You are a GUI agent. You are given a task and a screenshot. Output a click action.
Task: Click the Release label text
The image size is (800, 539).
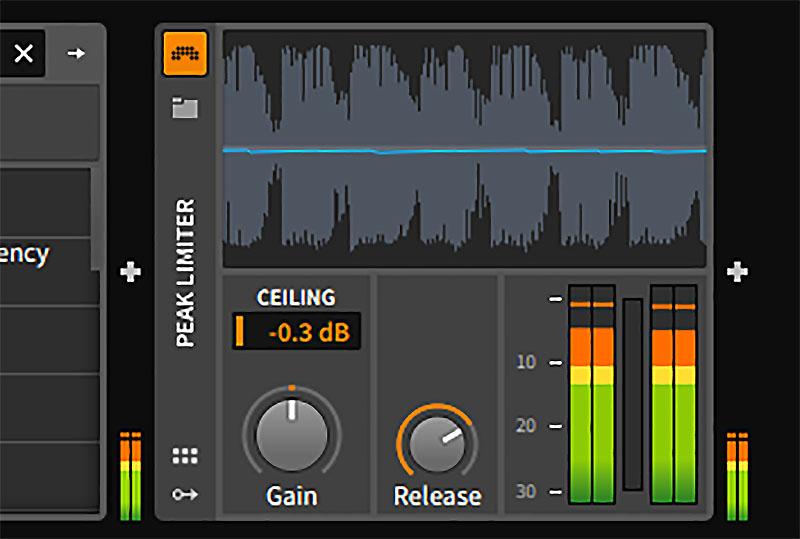pyautogui.click(x=438, y=496)
